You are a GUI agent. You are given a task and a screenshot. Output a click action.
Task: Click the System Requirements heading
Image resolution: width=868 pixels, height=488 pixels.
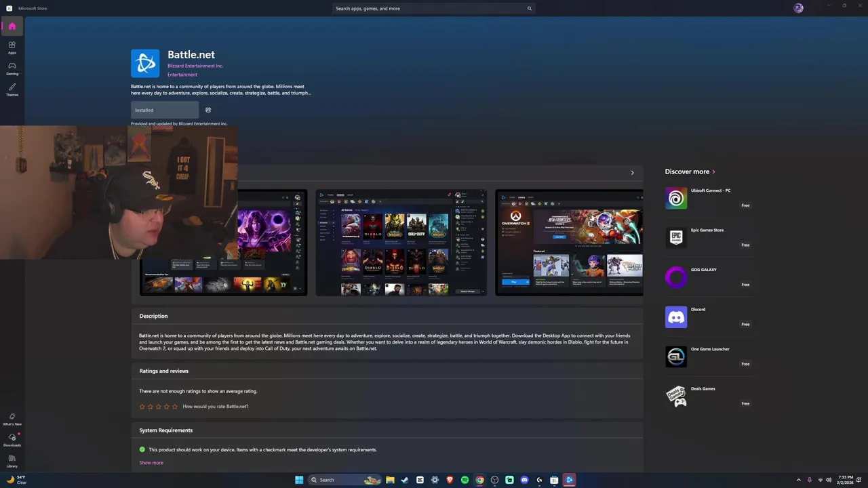(x=166, y=430)
